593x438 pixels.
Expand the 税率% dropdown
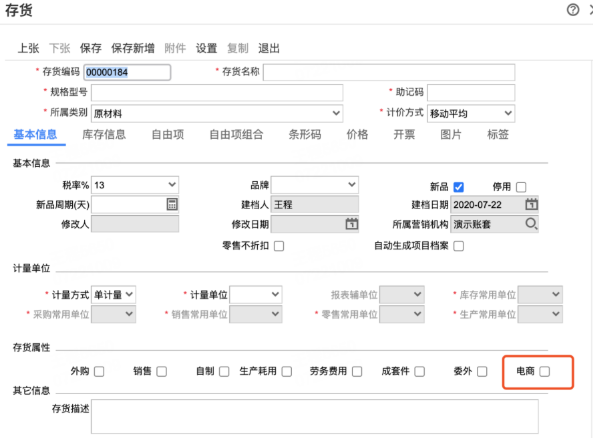coord(135,185)
